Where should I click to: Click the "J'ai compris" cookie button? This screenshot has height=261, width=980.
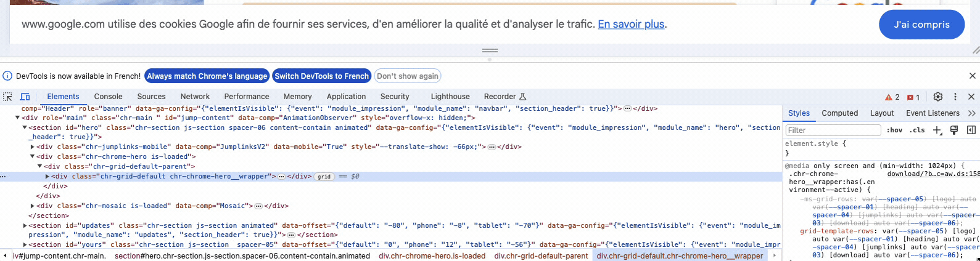click(x=921, y=25)
